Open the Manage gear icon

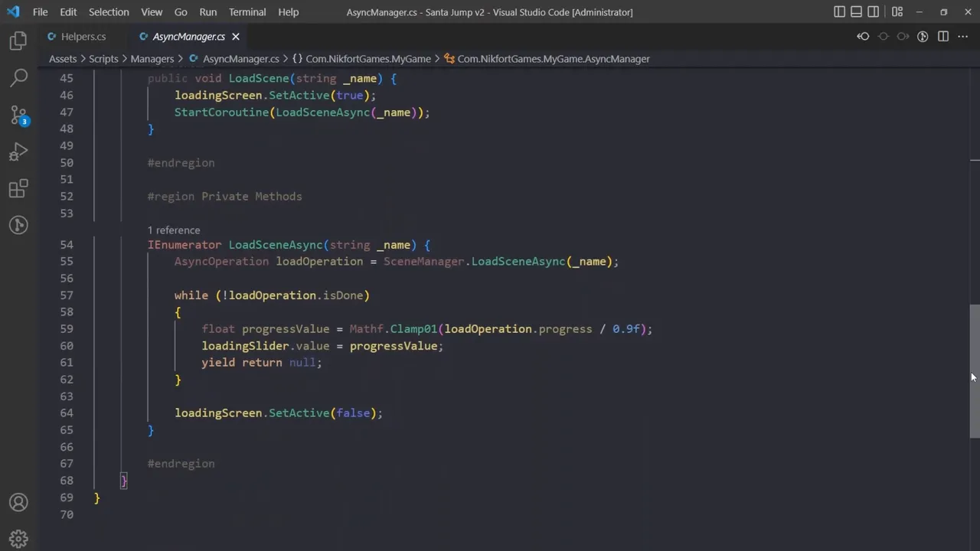(x=18, y=539)
